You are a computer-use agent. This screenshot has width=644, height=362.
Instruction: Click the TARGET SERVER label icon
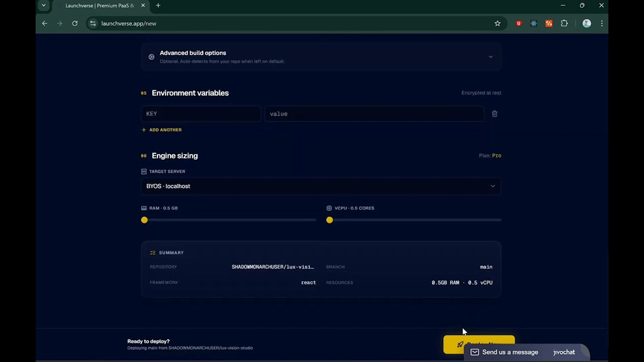tap(144, 171)
